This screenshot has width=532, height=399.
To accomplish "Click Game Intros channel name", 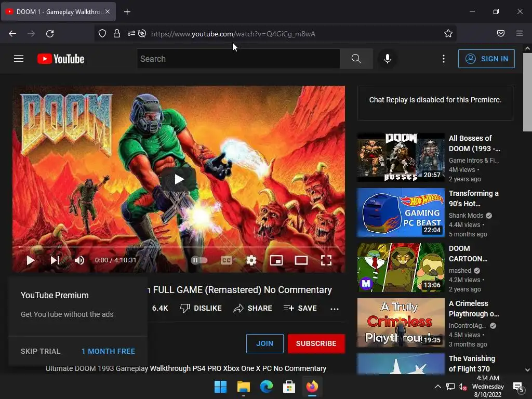I will click(474, 160).
